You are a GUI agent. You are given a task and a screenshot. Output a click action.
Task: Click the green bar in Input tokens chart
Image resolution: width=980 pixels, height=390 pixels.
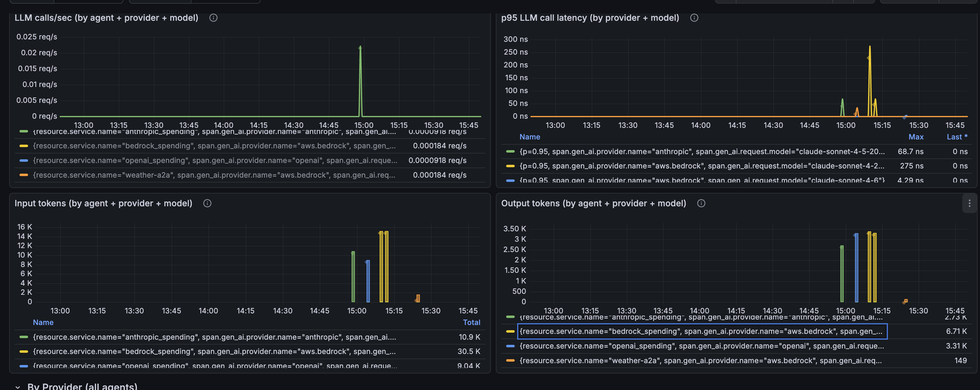click(x=353, y=276)
